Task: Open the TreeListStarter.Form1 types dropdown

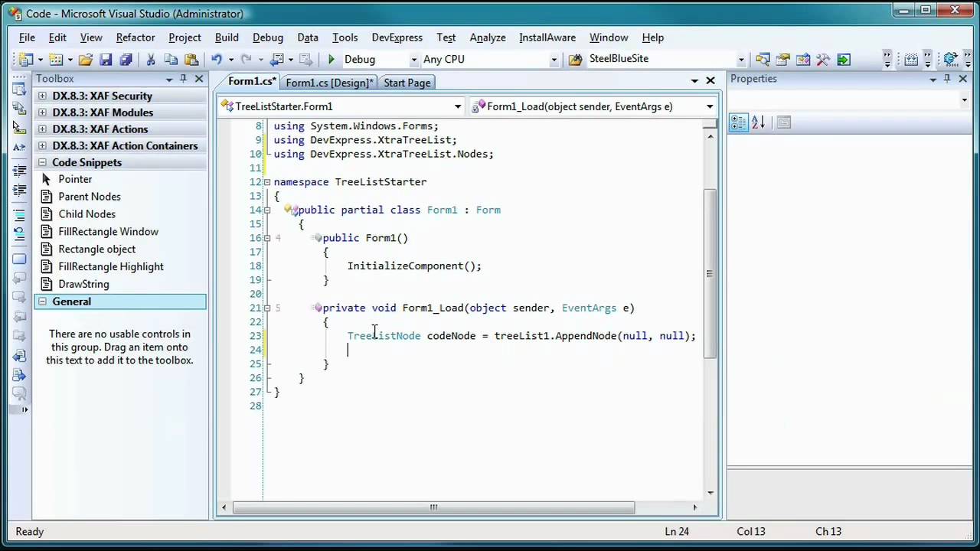Action: (x=457, y=106)
